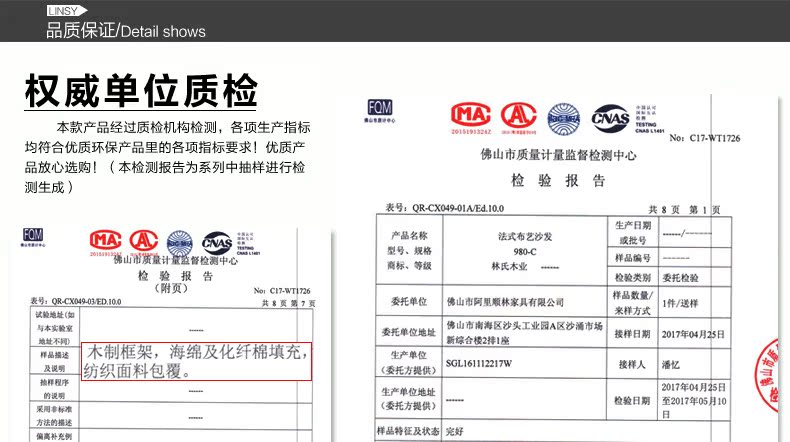Click "佛山市质量计量监督检测中心" title on page-1 report
790x442 pixels.
pos(558,155)
